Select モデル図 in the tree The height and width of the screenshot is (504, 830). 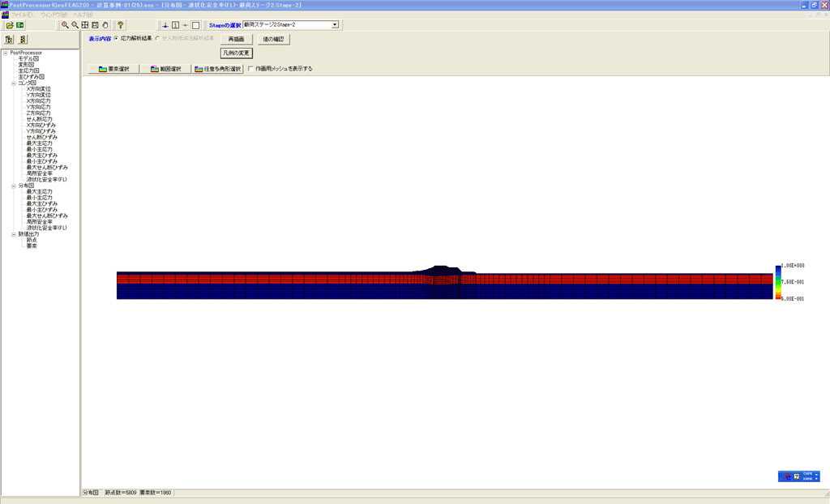click(x=28, y=59)
